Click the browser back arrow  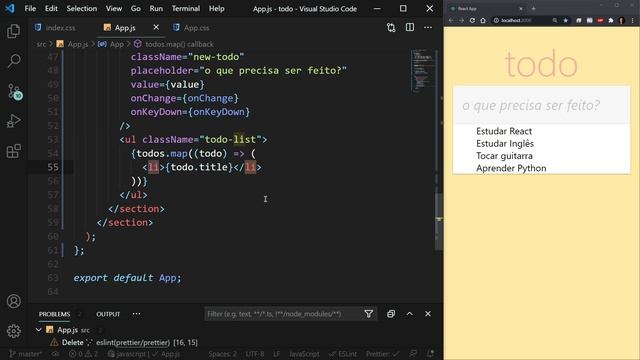tap(451, 20)
